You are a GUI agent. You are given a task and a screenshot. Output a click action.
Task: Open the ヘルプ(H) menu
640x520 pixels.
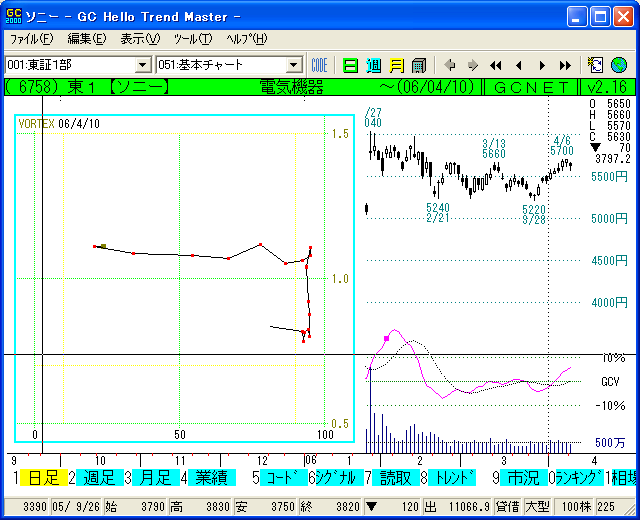coord(247,39)
